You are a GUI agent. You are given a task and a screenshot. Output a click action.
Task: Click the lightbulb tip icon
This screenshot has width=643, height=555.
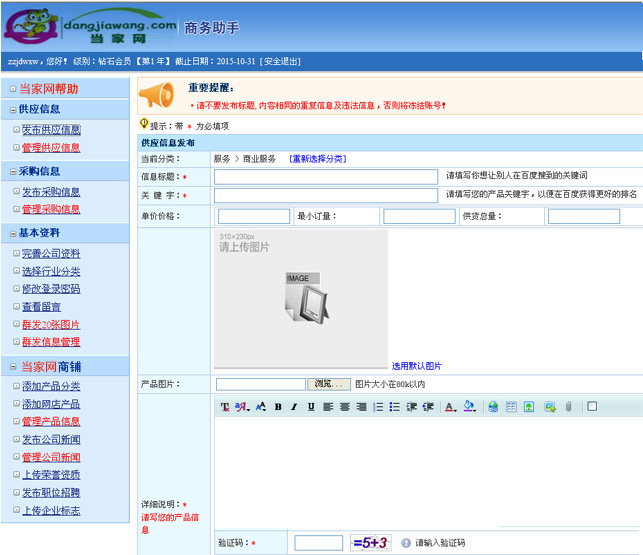pyautogui.click(x=144, y=123)
